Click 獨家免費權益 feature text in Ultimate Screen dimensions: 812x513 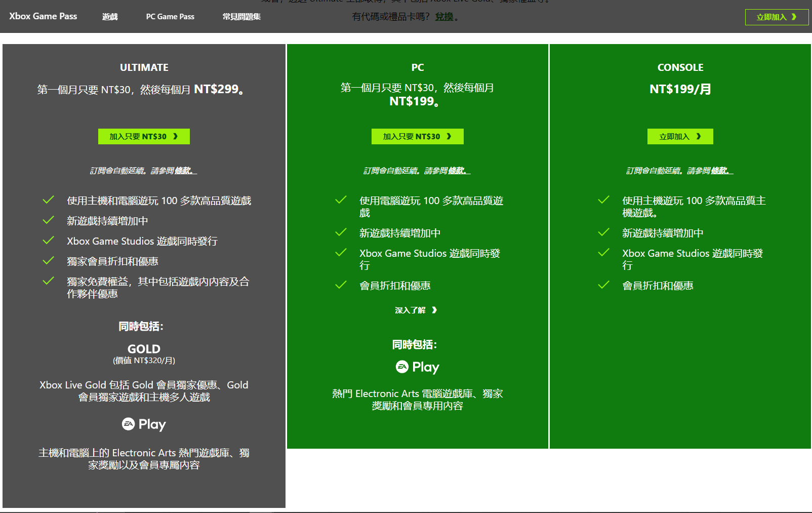[x=158, y=288]
